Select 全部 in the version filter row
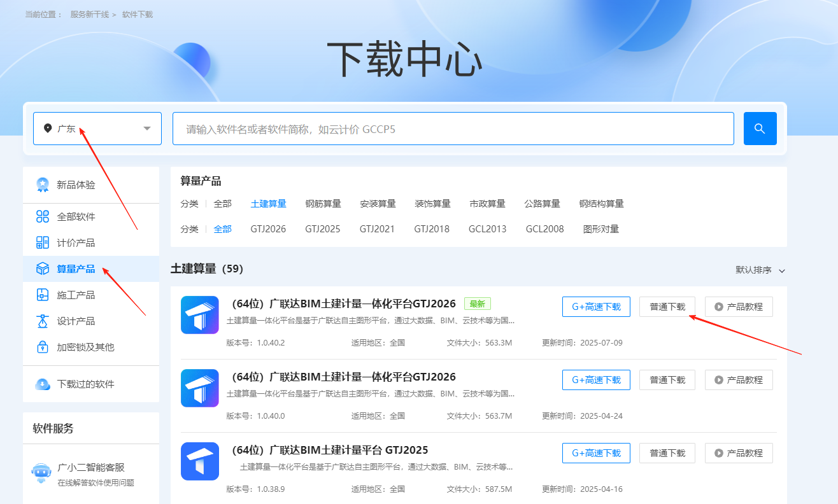 click(x=223, y=229)
